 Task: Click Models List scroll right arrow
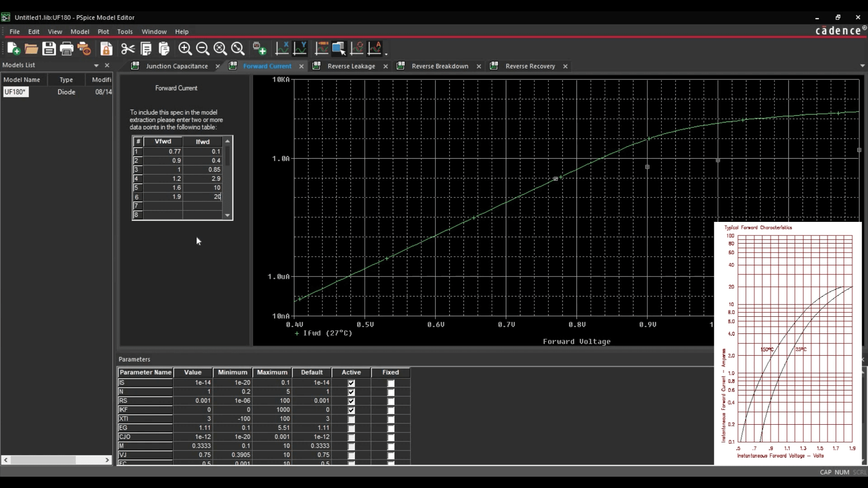107,460
